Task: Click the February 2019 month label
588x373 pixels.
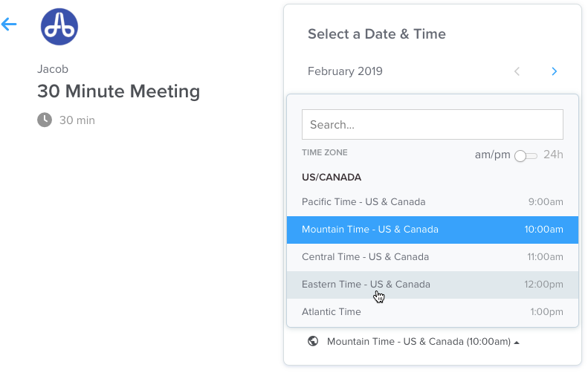Action: click(x=345, y=71)
